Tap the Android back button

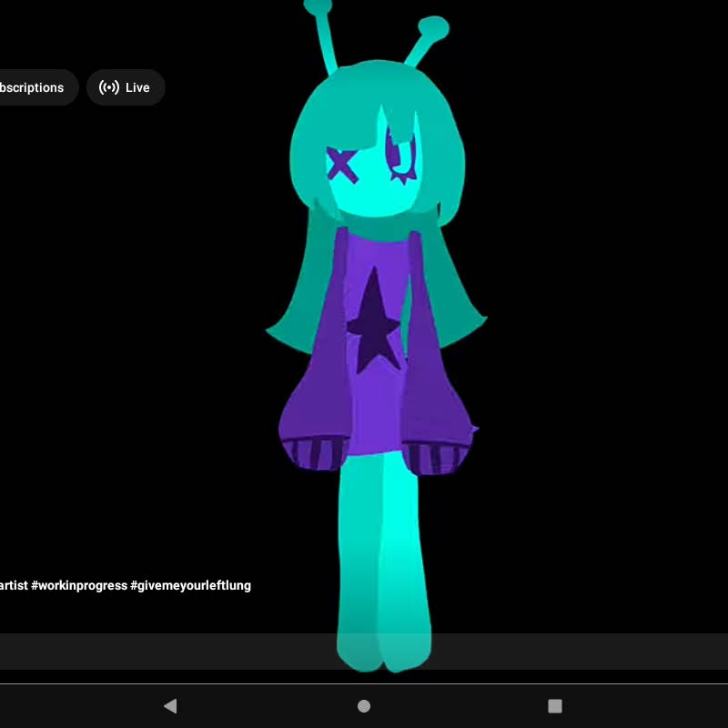(170, 706)
